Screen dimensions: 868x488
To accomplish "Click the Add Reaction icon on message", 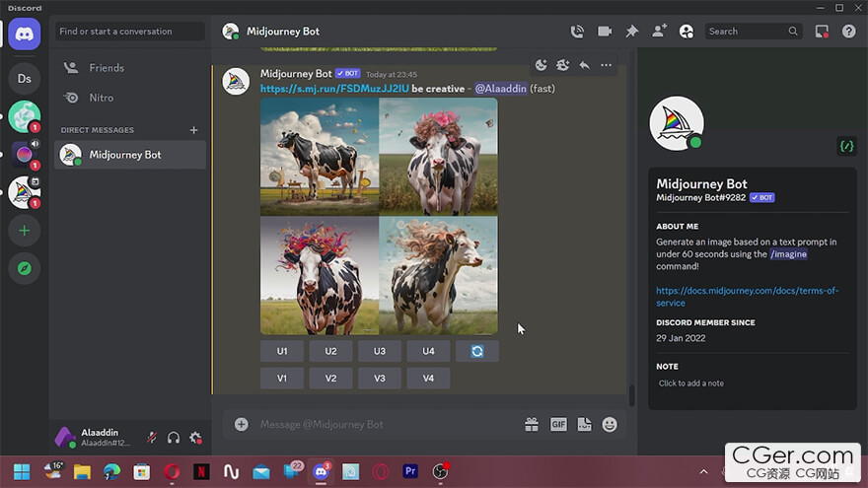I will (x=541, y=65).
